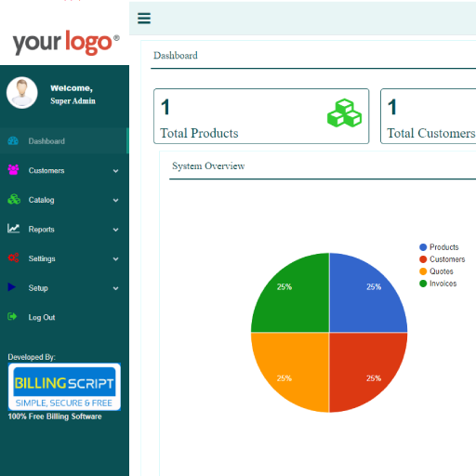
Task: Click the 'Customers' legend label in chart
Action: pos(447,259)
